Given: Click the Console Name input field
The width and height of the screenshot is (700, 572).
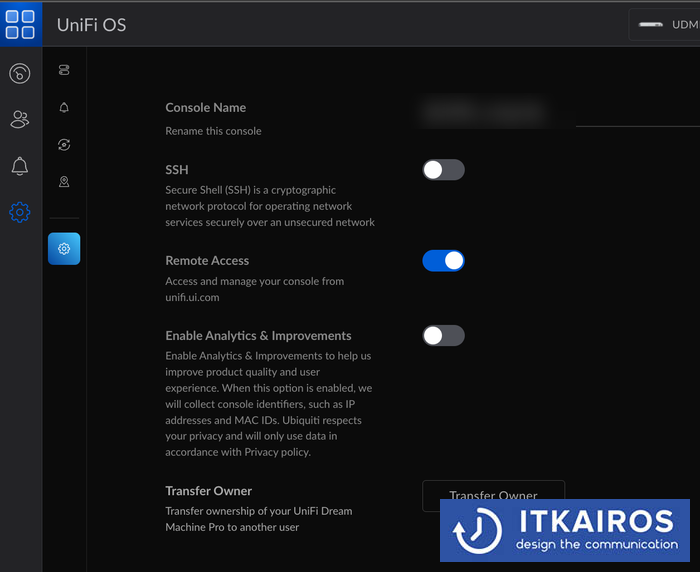Looking at the screenshot, I should pos(559,112).
